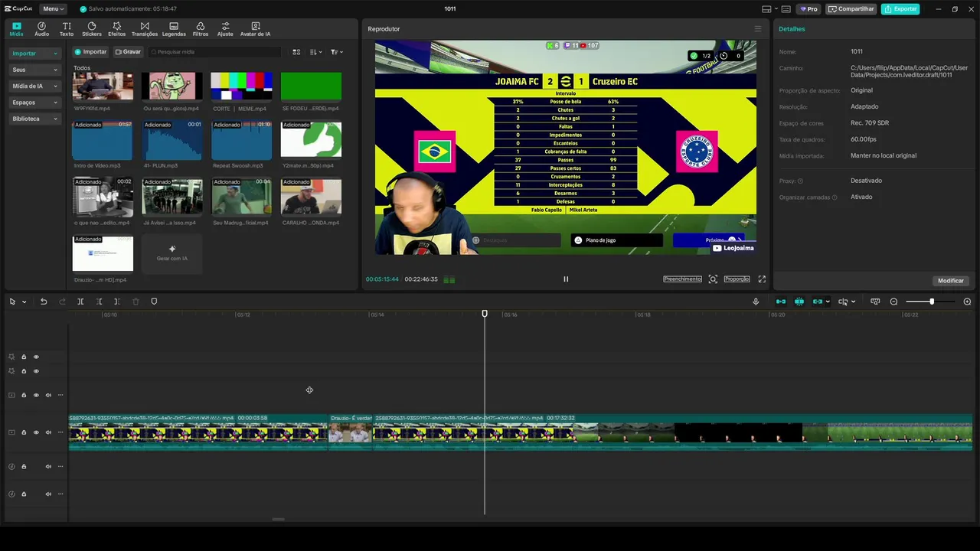Adjust the timeline zoom slider

(x=931, y=302)
